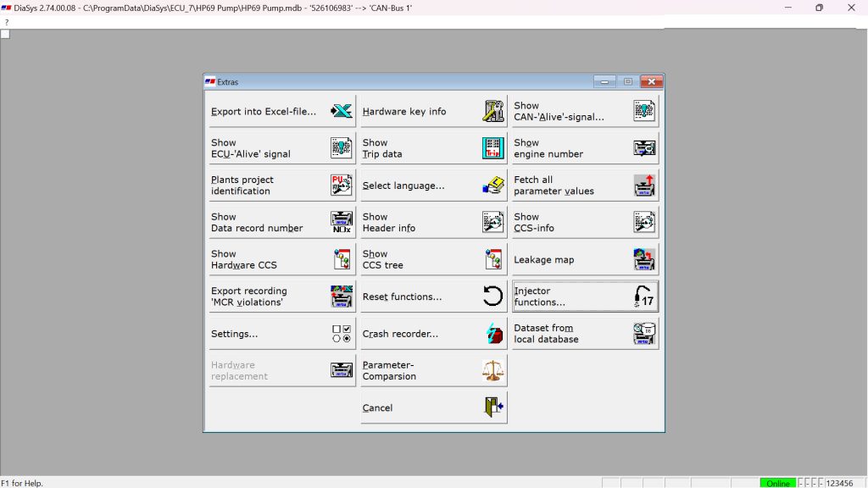Click the '123456' value in the status bar
Image resolution: width=868 pixels, height=488 pixels.
pyautogui.click(x=839, y=483)
